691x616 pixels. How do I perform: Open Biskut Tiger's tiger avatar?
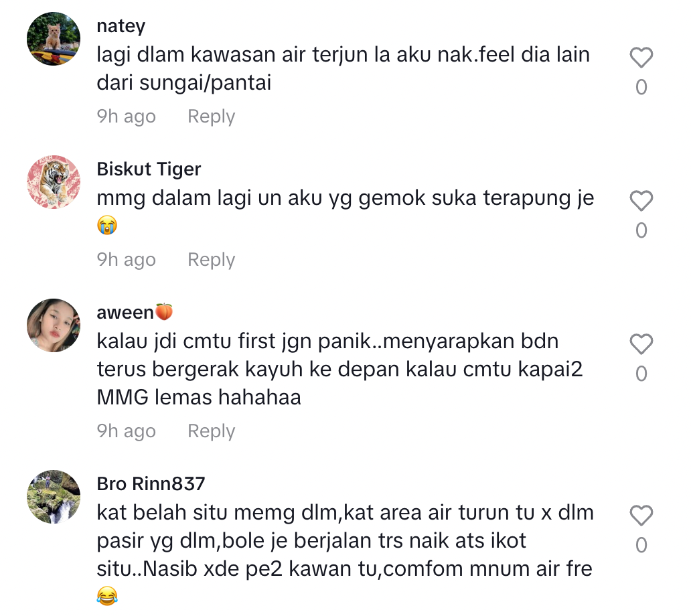click(x=54, y=182)
